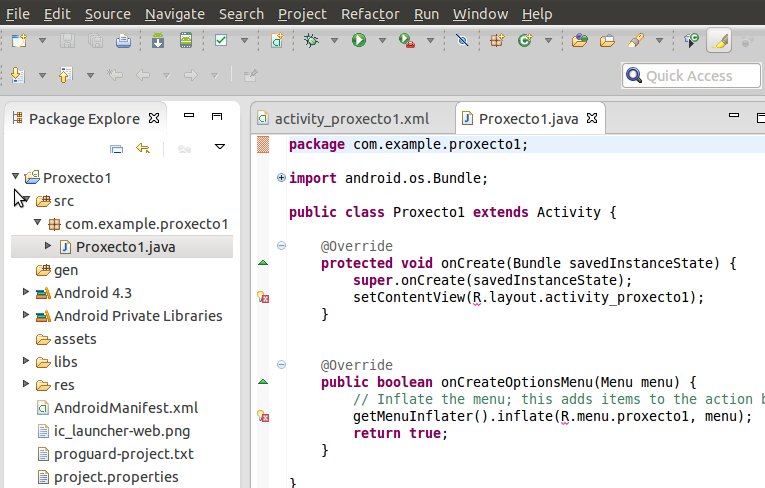Click the Previous Annotation icon
This screenshot has width=765, height=488.
65,75
